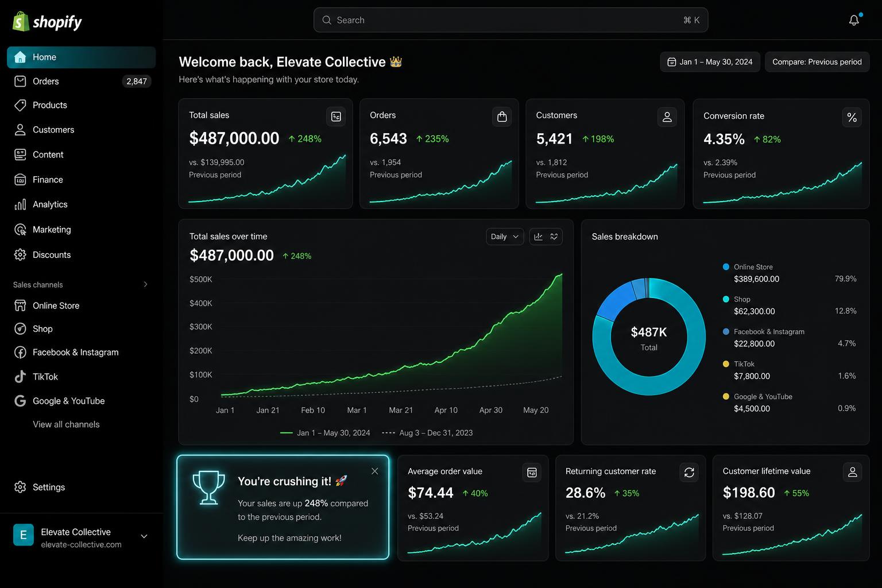This screenshot has height=588, width=882.
Task: Open Analytics page label
Action: tap(50, 204)
